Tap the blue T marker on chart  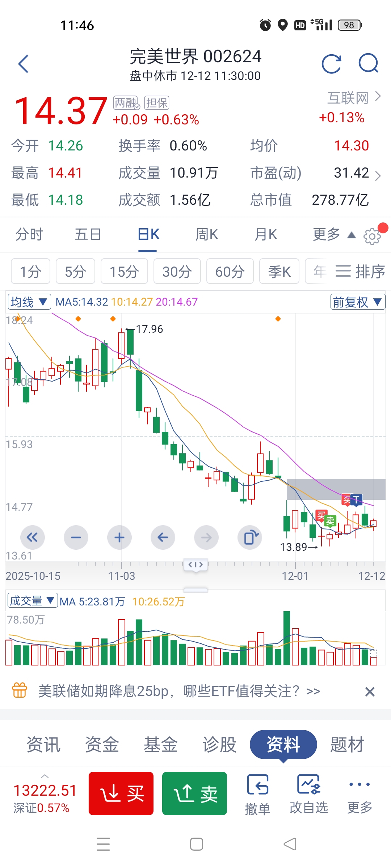pos(357,500)
